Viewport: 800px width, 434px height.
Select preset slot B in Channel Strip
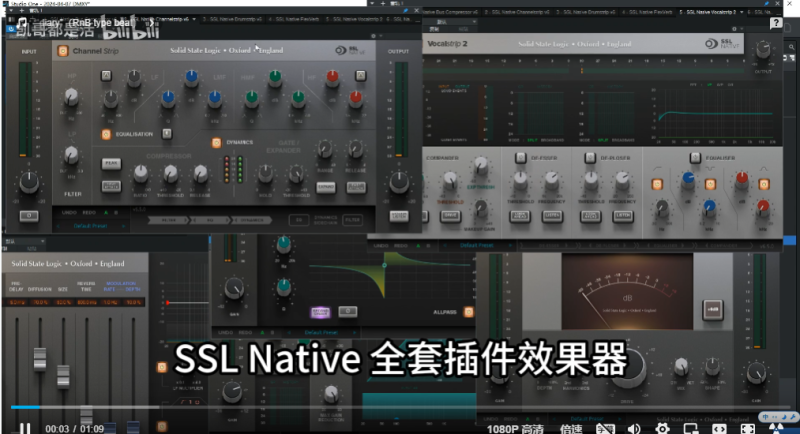pyautogui.click(x=116, y=212)
